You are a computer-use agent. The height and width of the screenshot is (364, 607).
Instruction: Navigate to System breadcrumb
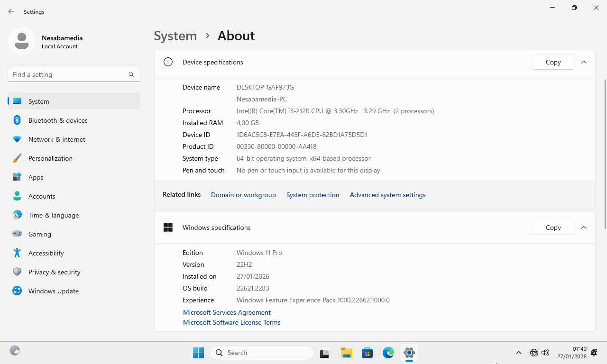tap(175, 36)
